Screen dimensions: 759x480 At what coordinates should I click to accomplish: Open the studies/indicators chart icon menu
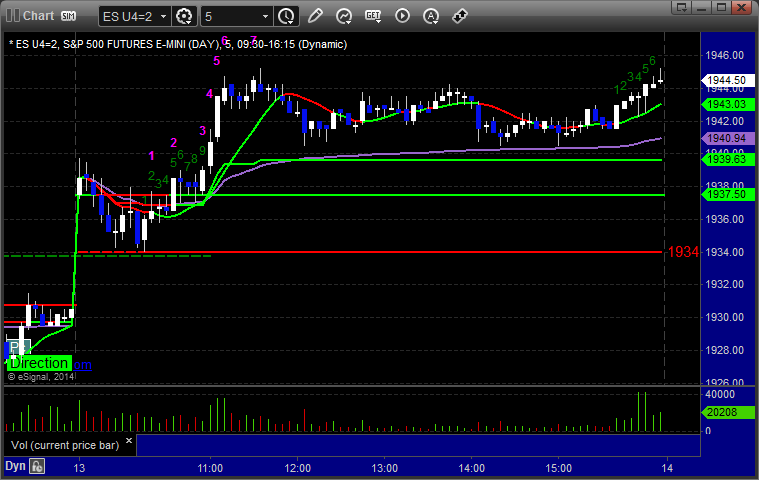pyautogui.click(x=344, y=16)
